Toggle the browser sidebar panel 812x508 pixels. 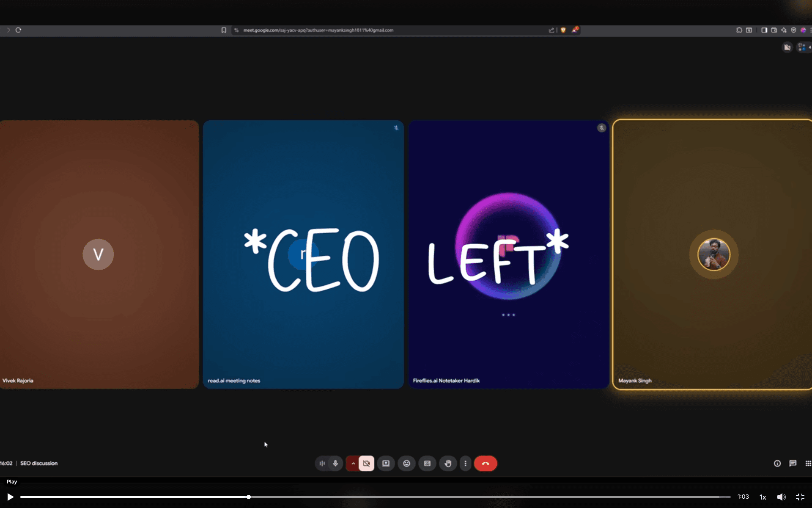tap(764, 30)
